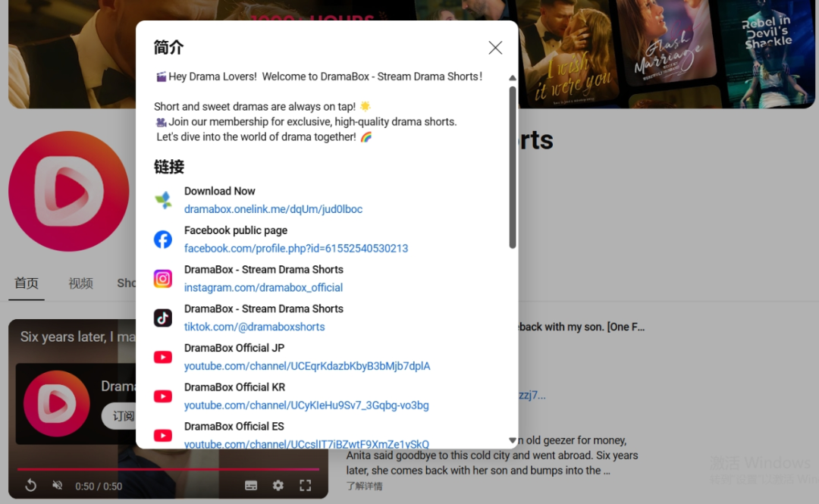Screen dimensions: 819x504
Task: Click the 0:50 / 0:50 time display
Action: tap(99, 487)
